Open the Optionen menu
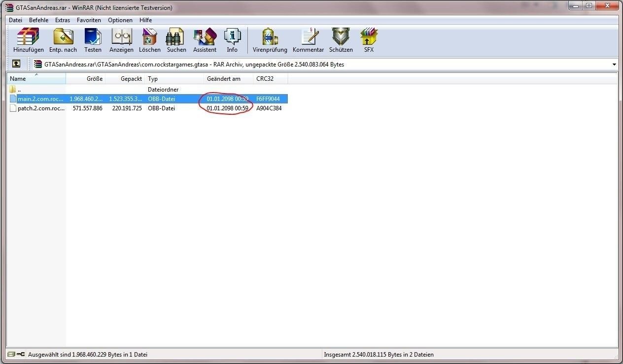 [120, 20]
